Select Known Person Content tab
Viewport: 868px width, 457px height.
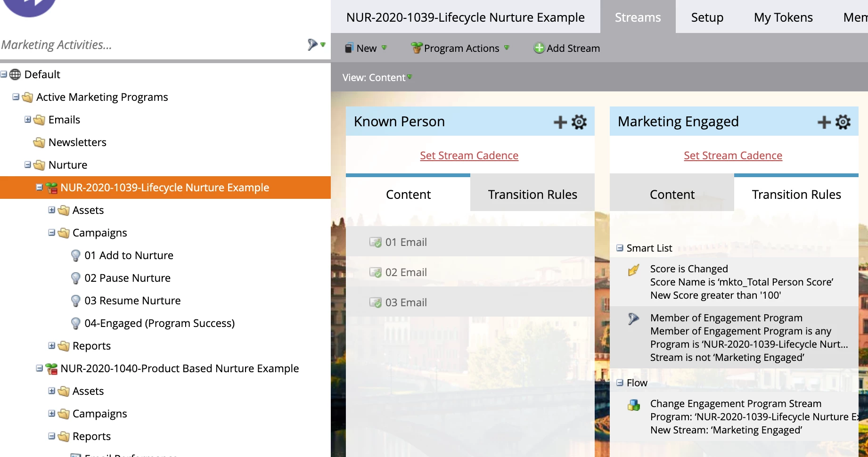coord(408,194)
